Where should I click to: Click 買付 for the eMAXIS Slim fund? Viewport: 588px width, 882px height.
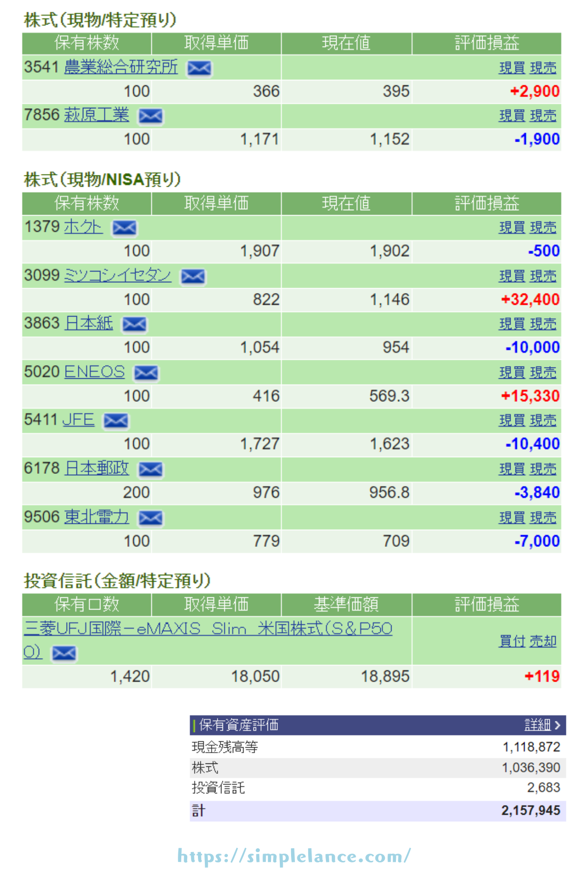(512, 641)
